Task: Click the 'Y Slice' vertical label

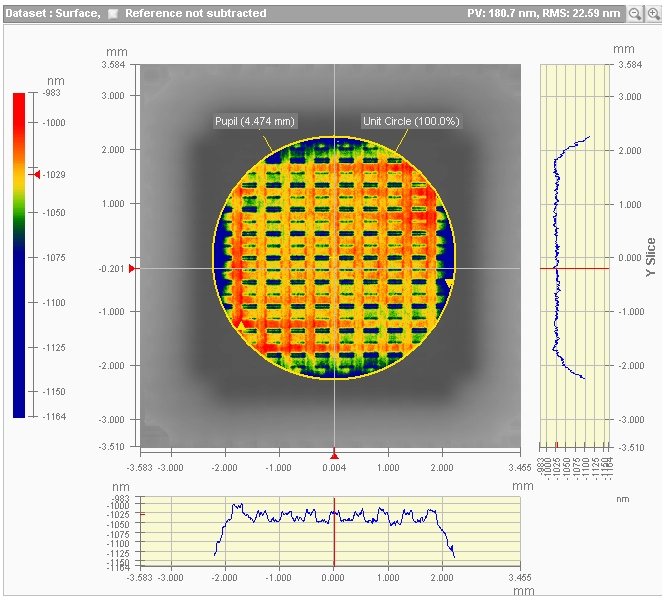Action: point(651,257)
